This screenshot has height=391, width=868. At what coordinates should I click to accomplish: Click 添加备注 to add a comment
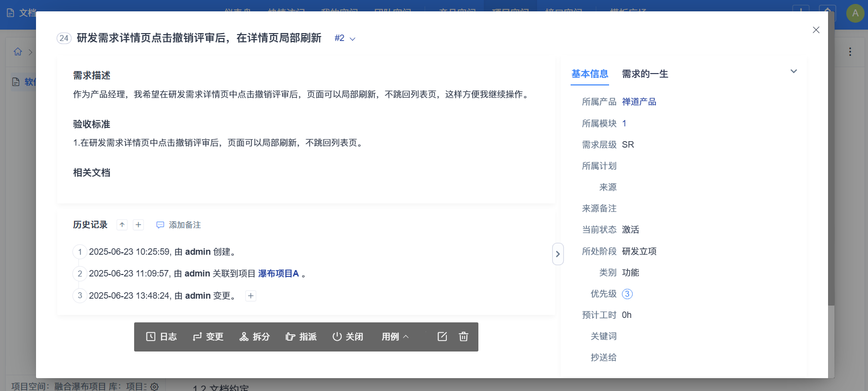[x=179, y=225]
